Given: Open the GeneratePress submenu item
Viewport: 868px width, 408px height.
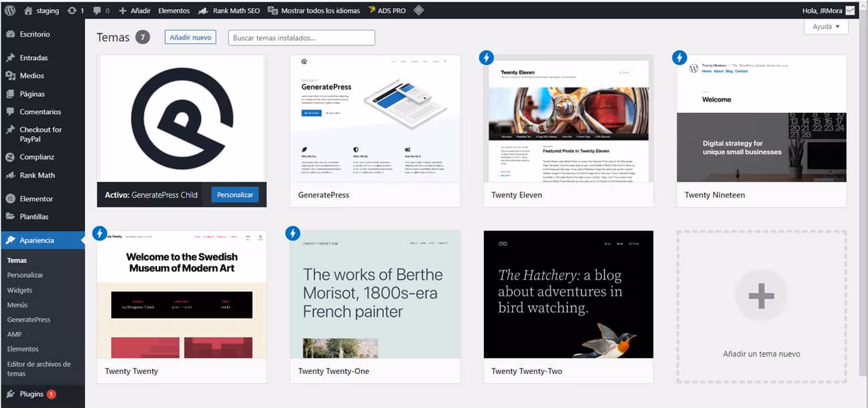Looking at the screenshot, I should click(29, 320).
